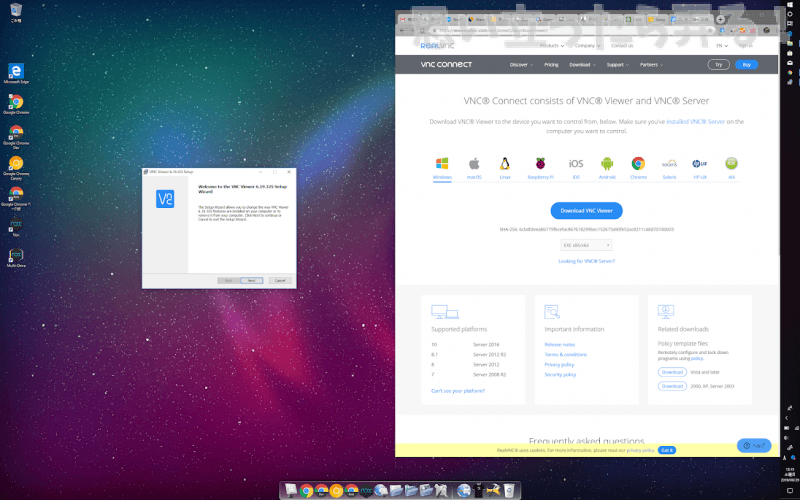Click the hammer tools icon in the dock

[x=493, y=491]
